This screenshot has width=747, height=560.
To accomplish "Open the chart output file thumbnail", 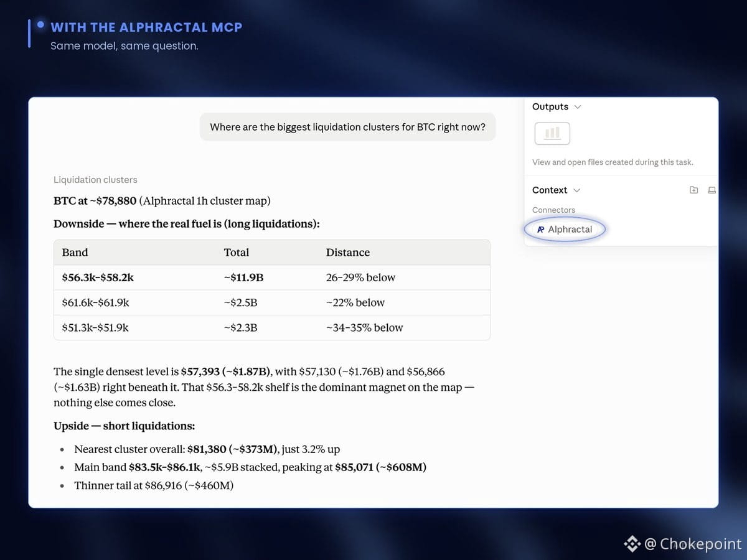I will 552,133.
